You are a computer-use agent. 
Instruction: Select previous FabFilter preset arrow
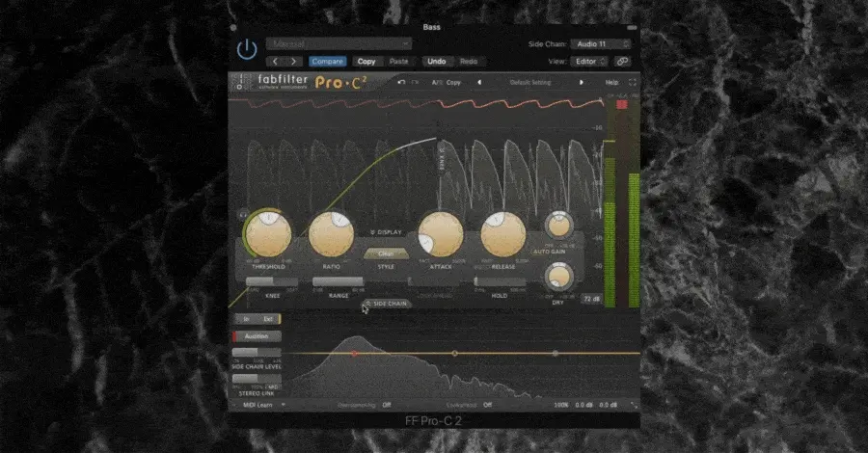479,83
